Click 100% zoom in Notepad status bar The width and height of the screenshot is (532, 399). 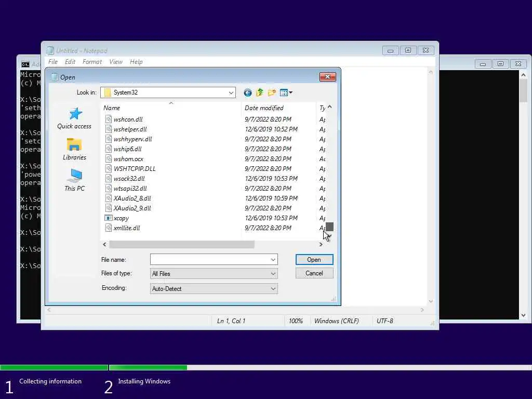click(296, 321)
